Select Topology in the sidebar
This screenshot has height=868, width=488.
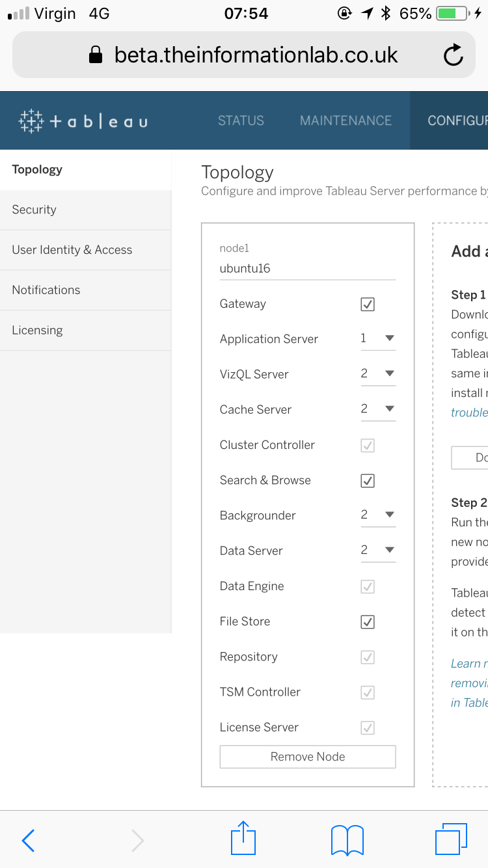[85, 170]
